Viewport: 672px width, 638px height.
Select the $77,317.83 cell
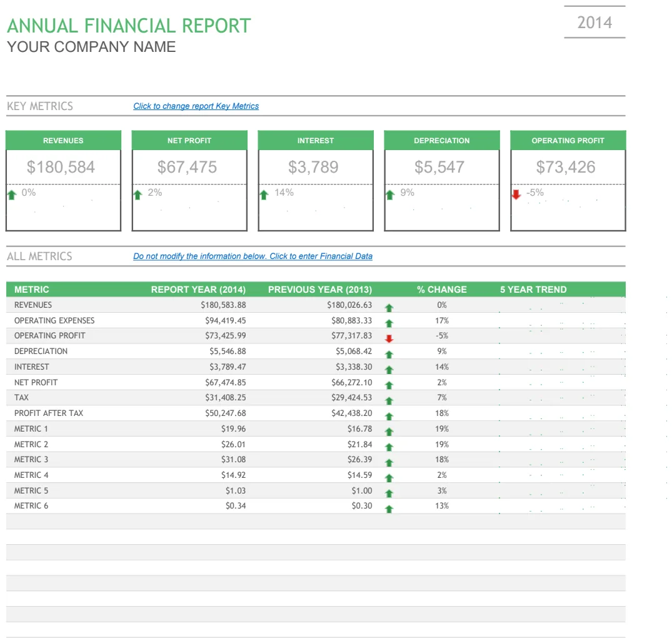(x=351, y=335)
